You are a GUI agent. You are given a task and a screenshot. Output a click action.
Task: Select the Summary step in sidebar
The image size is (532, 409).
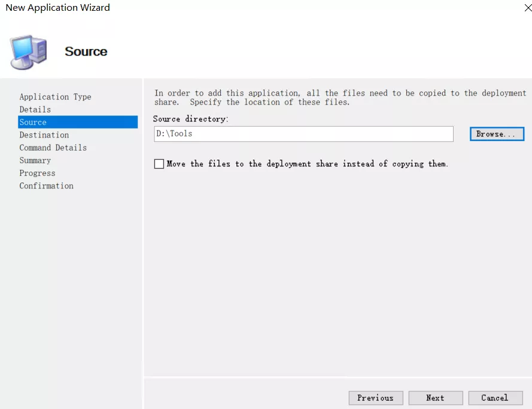[x=35, y=160]
